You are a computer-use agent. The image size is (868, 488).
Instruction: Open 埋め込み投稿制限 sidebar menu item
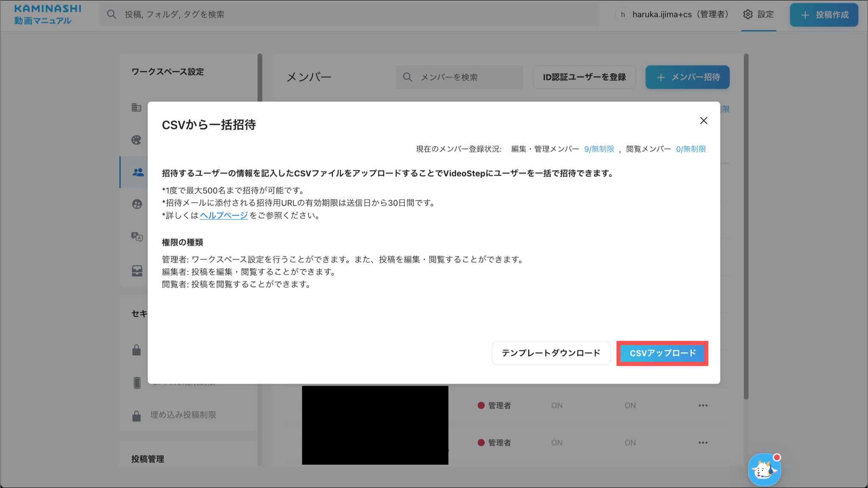(183, 415)
